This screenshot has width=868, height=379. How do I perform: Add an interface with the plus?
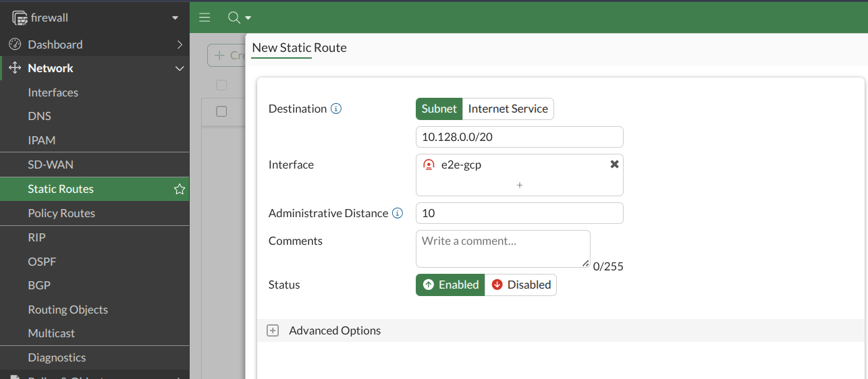coord(520,185)
